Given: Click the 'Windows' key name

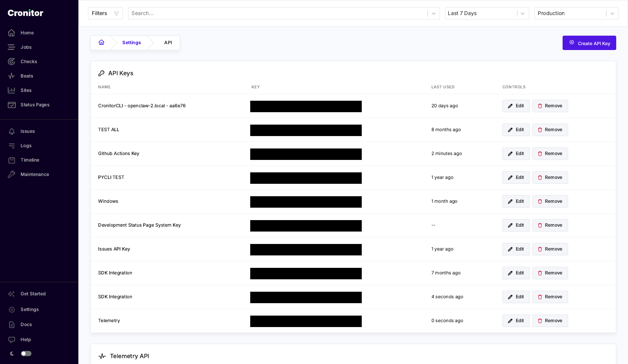Looking at the screenshot, I should tap(108, 201).
